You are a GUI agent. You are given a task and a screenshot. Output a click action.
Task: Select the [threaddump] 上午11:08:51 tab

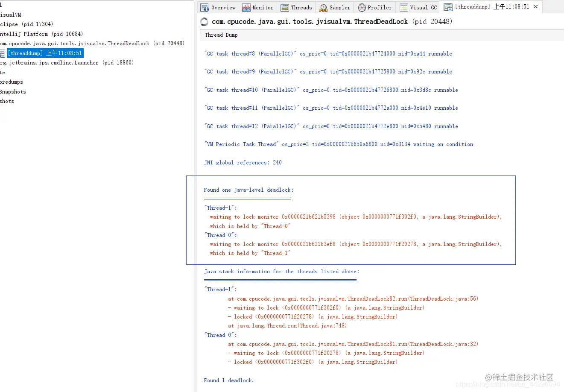[492, 7]
